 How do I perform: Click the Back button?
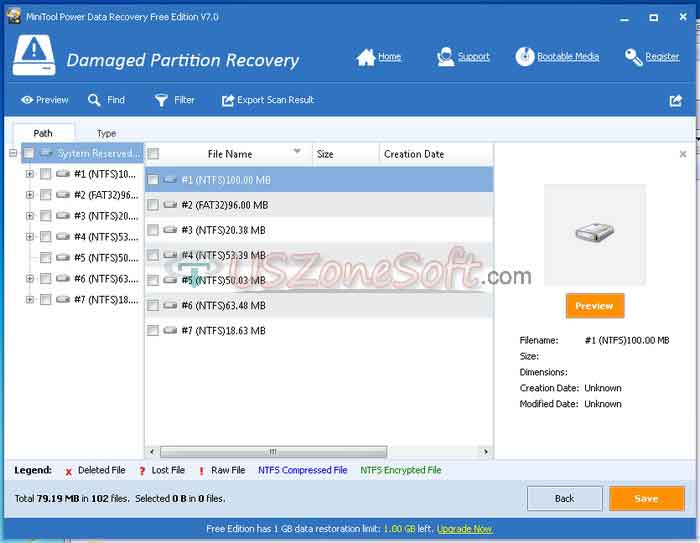(x=565, y=498)
